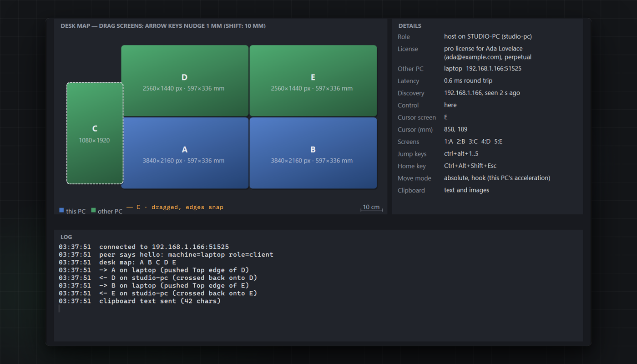Image resolution: width=637 pixels, height=364 pixels.
Task: Select screen C in the desk map
Action: [95, 133]
